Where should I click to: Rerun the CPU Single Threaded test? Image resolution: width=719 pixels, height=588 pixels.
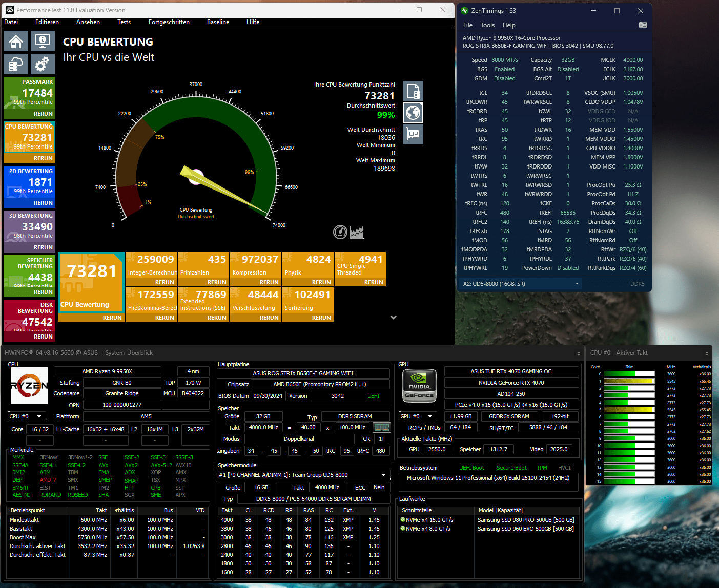[x=374, y=282]
